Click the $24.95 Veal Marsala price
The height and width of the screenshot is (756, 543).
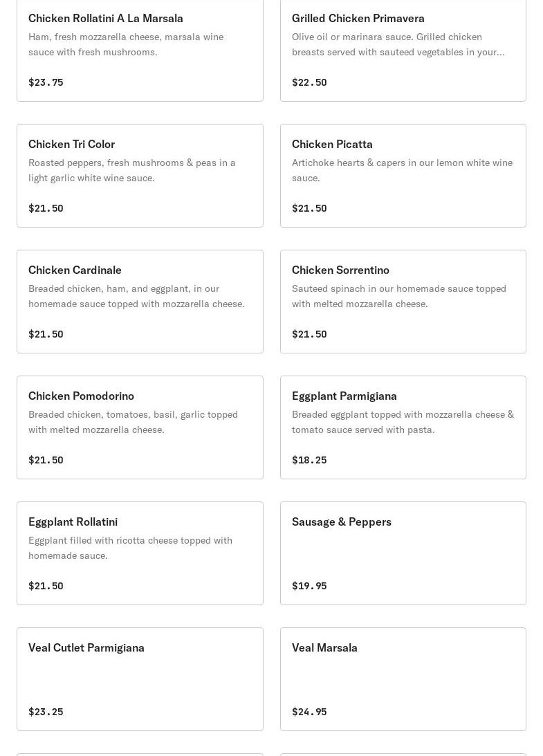click(x=309, y=712)
